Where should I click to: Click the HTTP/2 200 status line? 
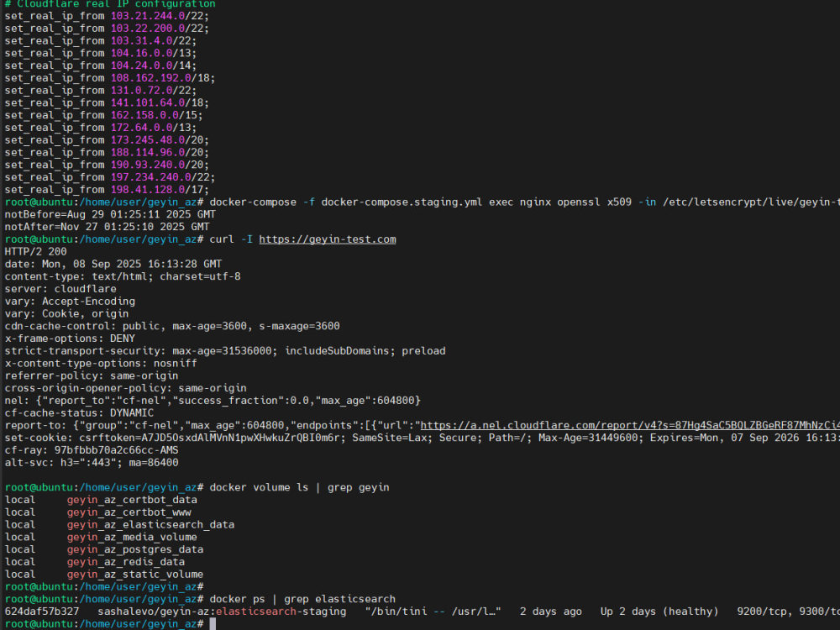[x=36, y=252]
